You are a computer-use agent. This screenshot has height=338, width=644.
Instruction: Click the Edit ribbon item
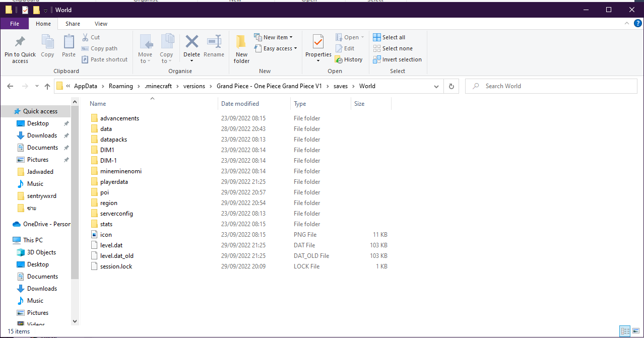(345, 48)
